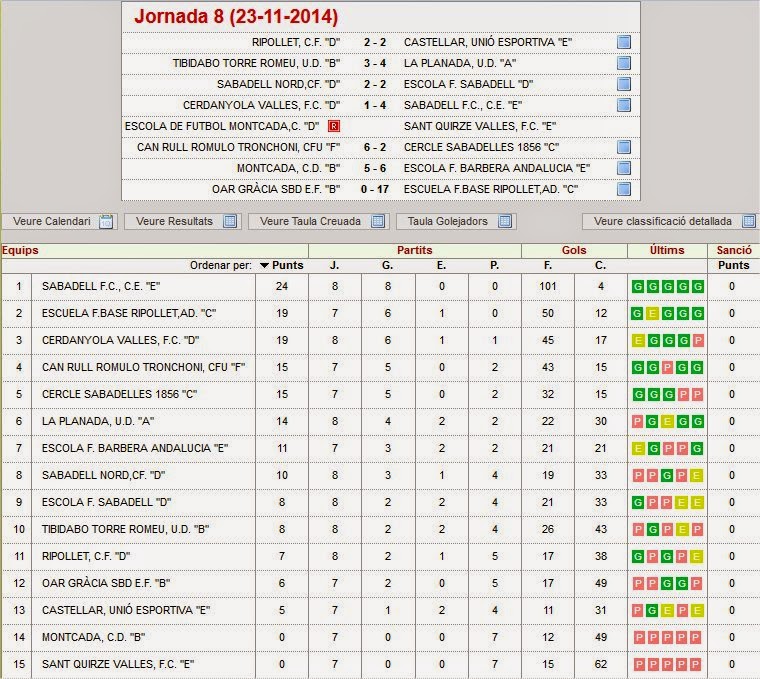This screenshot has width=760, height=679.
Task: Click the grid icon in Veure Taula Creuada
Action: coord(378,221)
